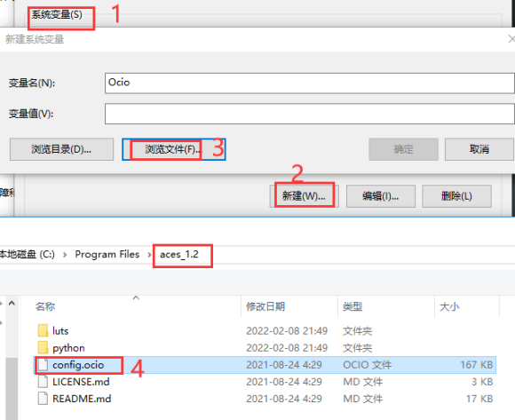Click the README.md file icon
This screenshot has height=420, width=515.
(x=43, y=399)
